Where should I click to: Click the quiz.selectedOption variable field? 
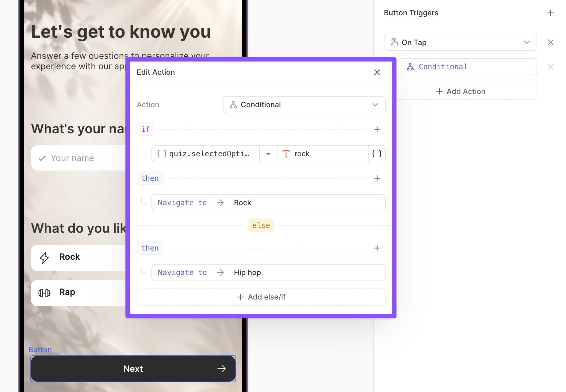[x=205, y=154]
